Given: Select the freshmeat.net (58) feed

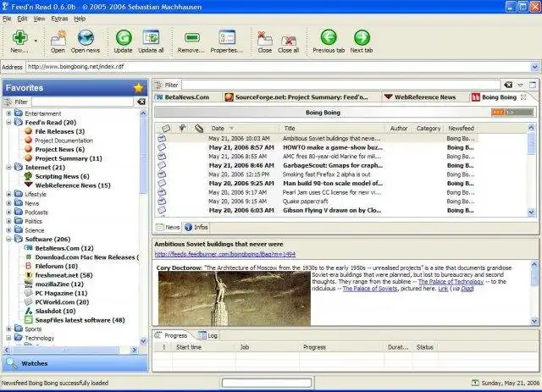Looking at the screenshot, I should 64,275.
